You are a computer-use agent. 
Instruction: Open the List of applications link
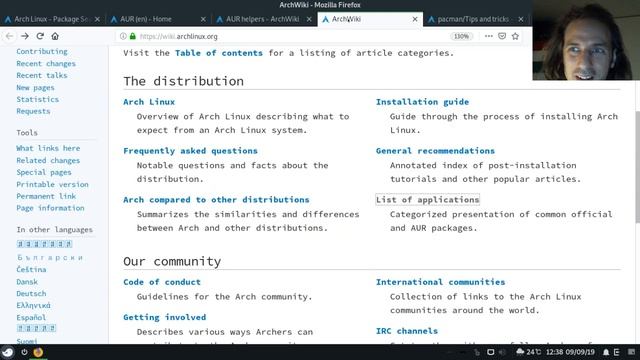tap(427, 200)
